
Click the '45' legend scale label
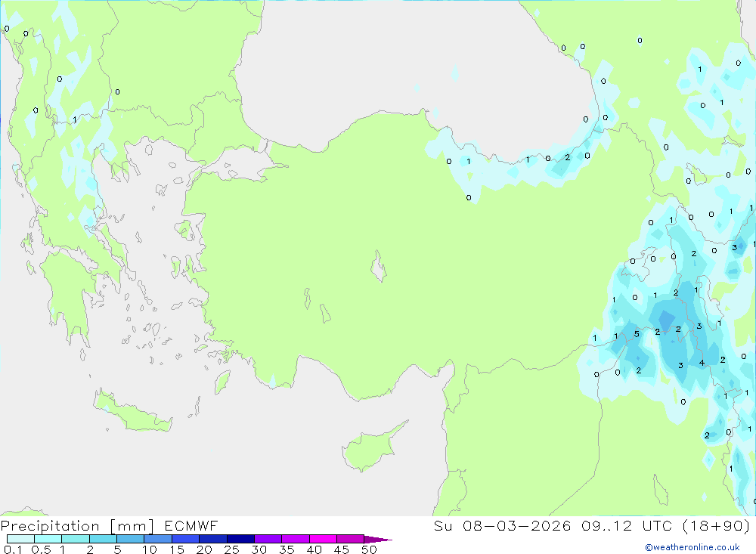tap(342, 549)
